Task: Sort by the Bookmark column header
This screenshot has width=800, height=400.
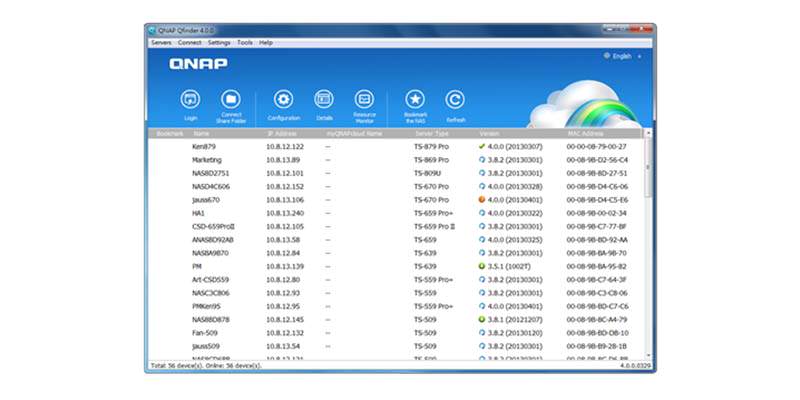Action: coord(169,134)
